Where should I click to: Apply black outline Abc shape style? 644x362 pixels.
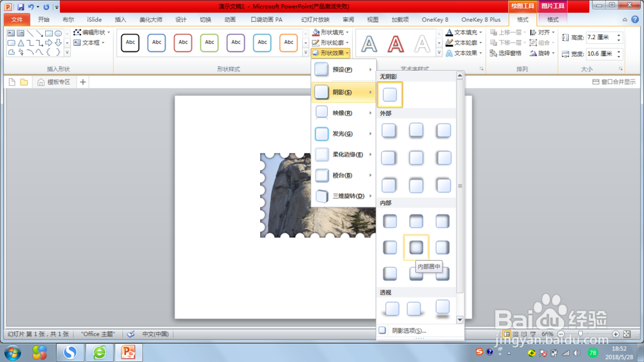coord(130,43)
